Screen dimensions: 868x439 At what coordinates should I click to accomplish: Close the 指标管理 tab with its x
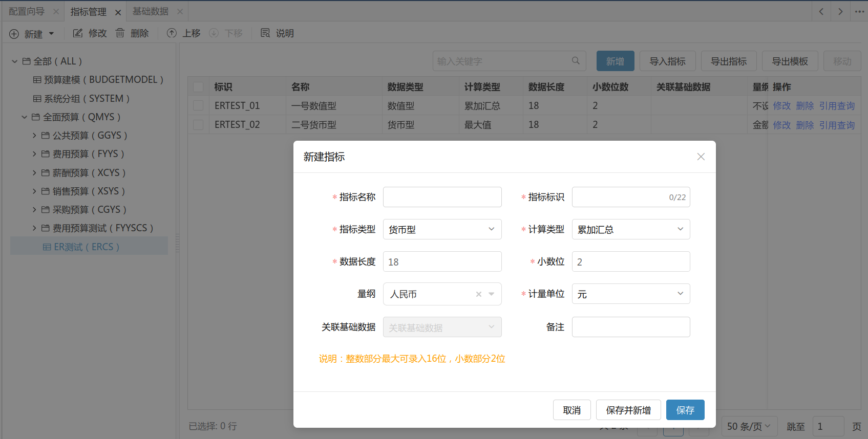(118, 12)
